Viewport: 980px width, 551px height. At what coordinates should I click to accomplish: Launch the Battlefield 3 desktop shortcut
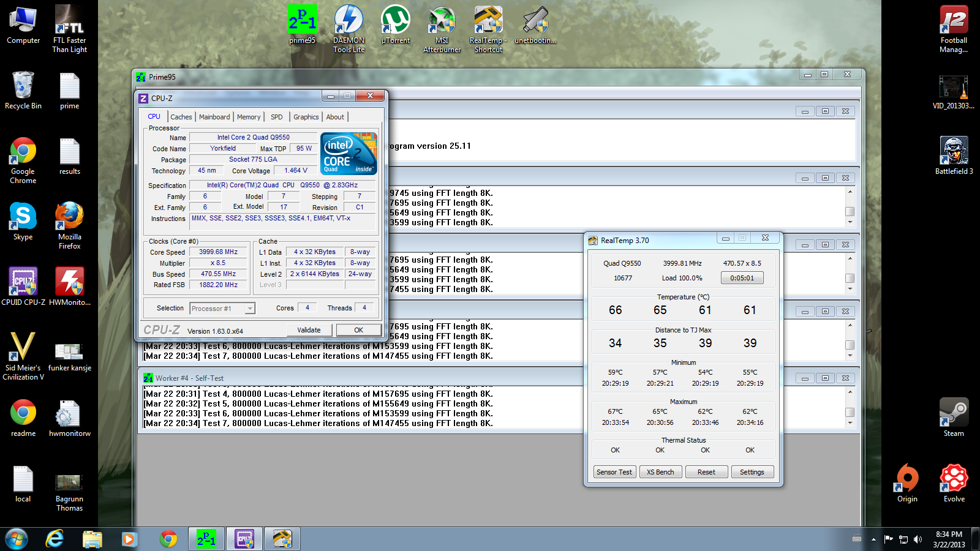954,156
